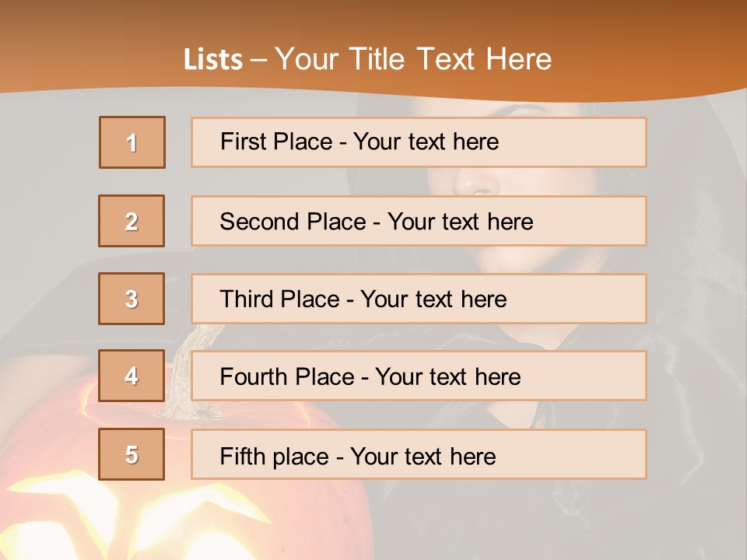The image size is (747, 560).
Task: Click the bold word Lists in the title
Action: coord(213,60)
